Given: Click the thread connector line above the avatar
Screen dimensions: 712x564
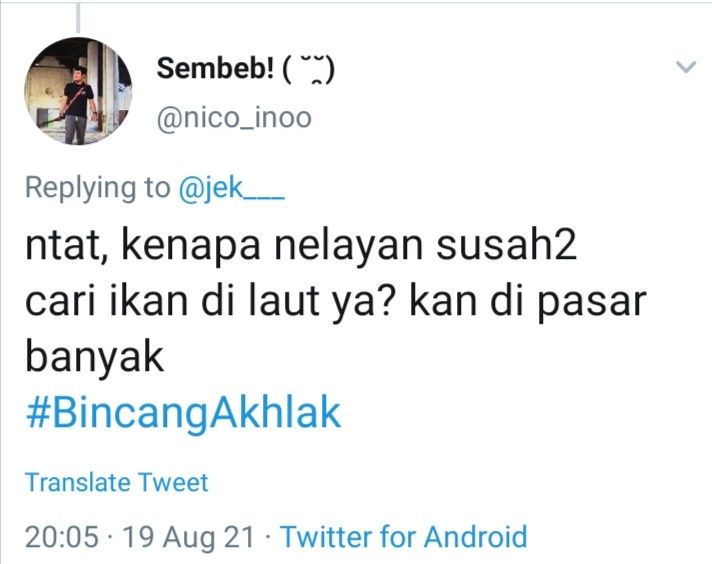Looking at the screenshot, I should 77,14.
